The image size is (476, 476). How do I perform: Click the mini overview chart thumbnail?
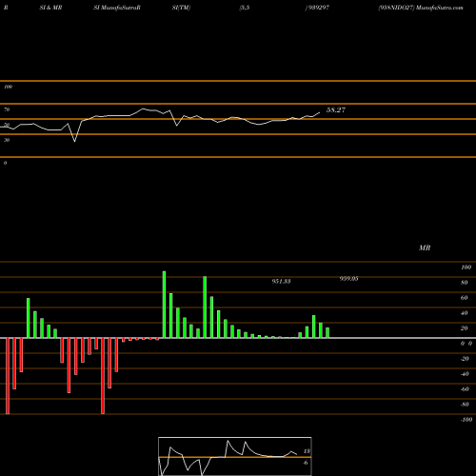(x=235, y=456)
